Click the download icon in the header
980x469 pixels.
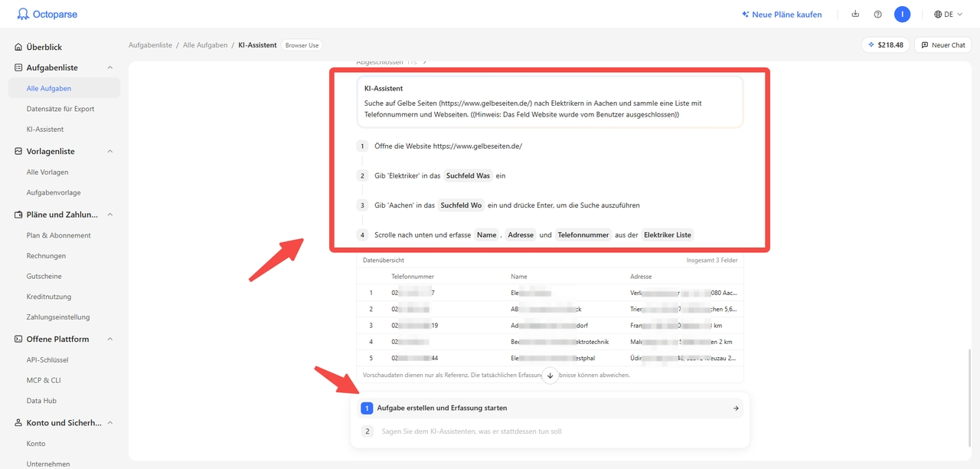[x=855, y=14]
